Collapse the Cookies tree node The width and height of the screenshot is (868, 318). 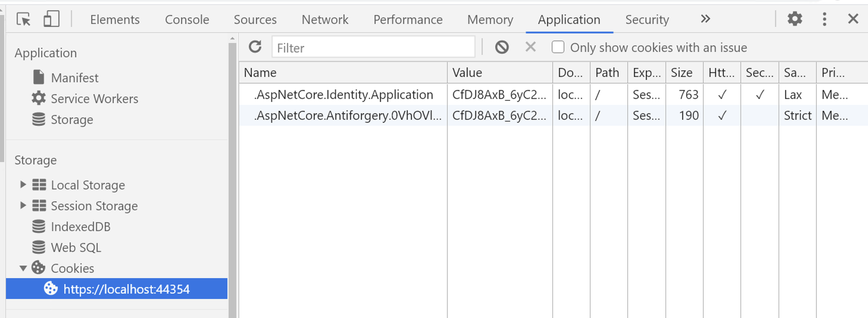tap(23, 269)
